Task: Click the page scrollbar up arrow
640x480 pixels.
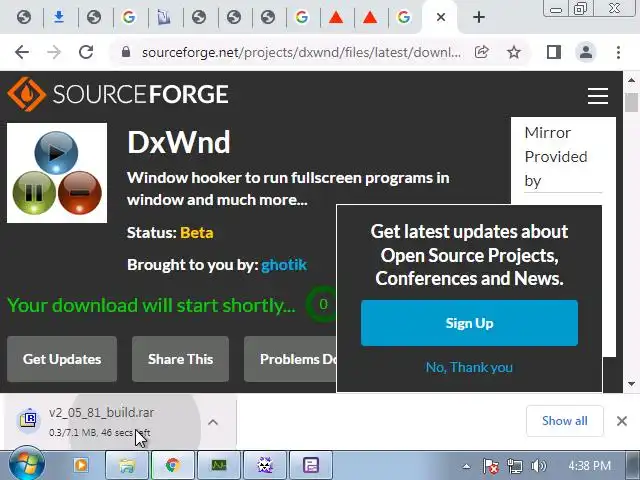Action: point(631,80)
